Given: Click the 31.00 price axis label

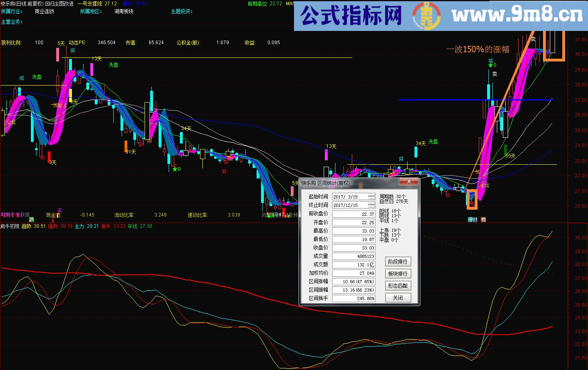Looking at the screenshot, I should [x=581, y=40].
